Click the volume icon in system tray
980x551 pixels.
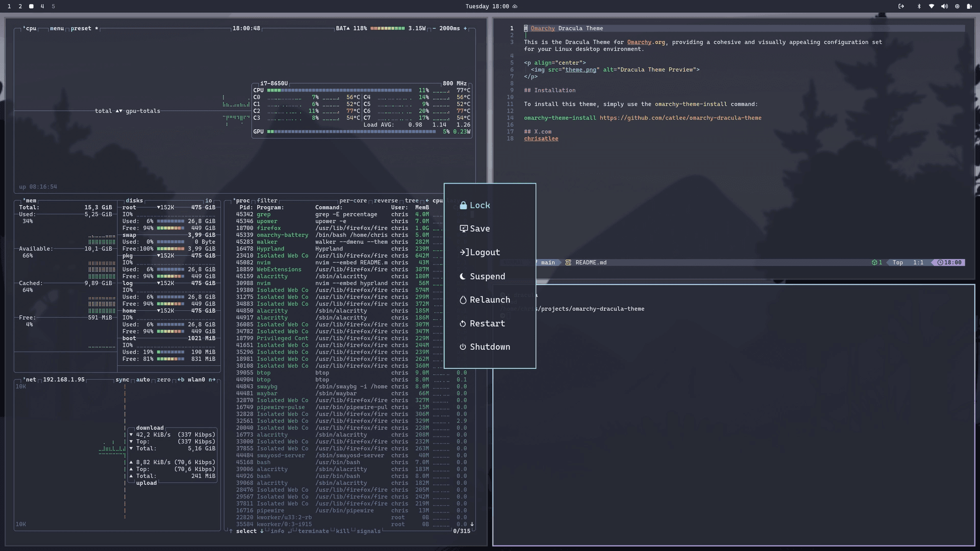(944, 7)
